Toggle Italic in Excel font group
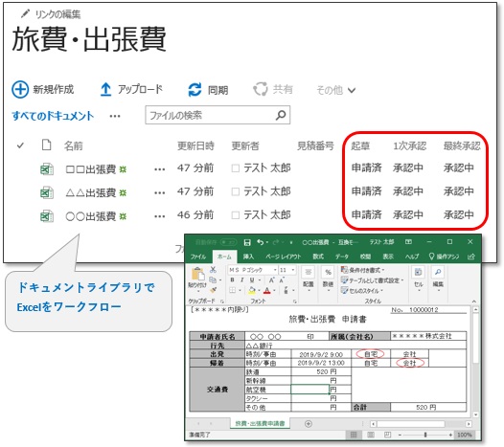The image size is (504, 447). coord(242,280)
